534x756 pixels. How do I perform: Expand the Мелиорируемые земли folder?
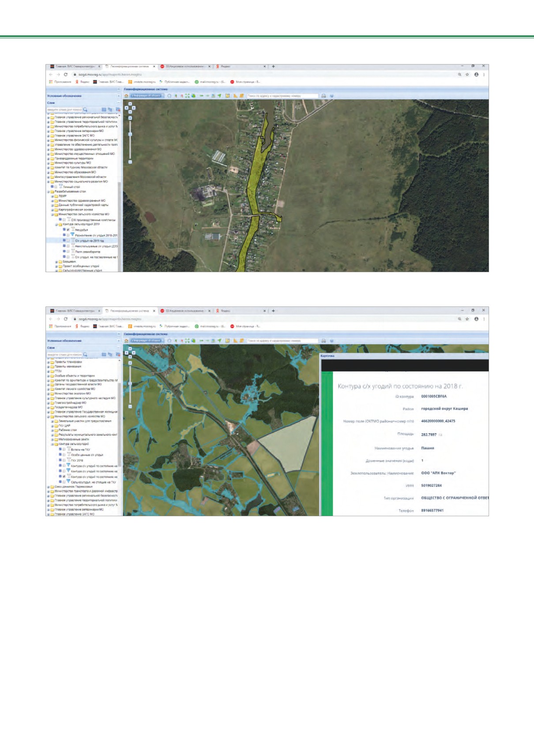click(x=52, y=439)
